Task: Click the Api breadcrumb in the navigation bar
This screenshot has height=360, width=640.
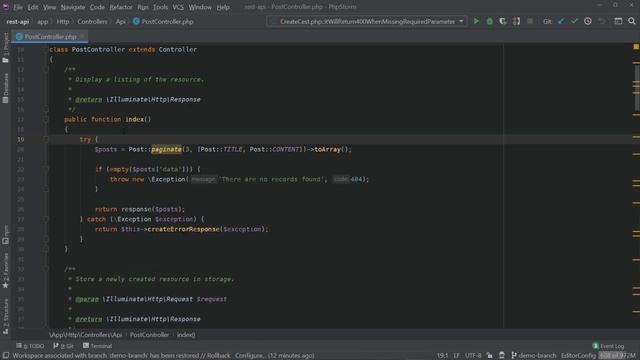Action: click(120, 22)
